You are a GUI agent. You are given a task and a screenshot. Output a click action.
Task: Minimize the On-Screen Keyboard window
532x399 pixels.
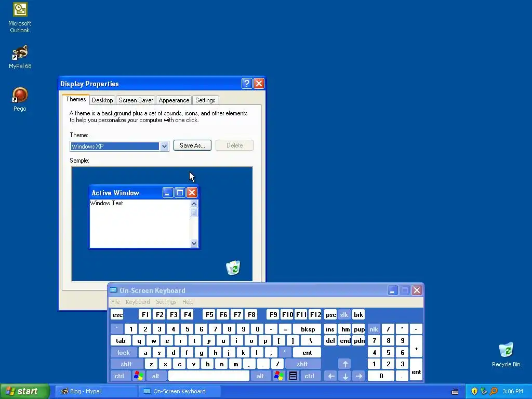pos(393,290)
